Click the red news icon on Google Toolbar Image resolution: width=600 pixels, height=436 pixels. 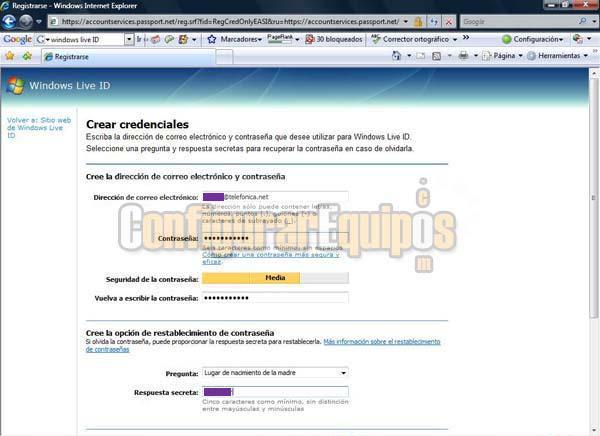coord(155,39)
